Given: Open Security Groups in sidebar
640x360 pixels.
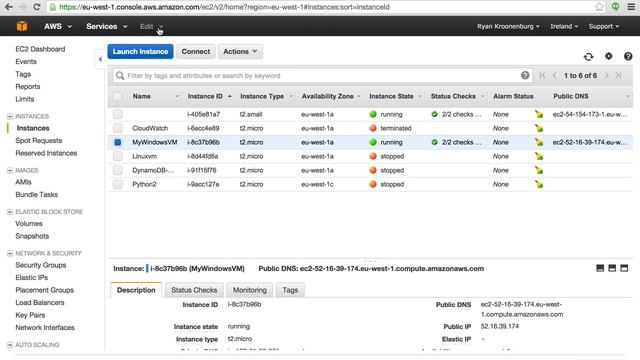Looking at the screenshot, I should pyautogui.click(x=40, y=265).
